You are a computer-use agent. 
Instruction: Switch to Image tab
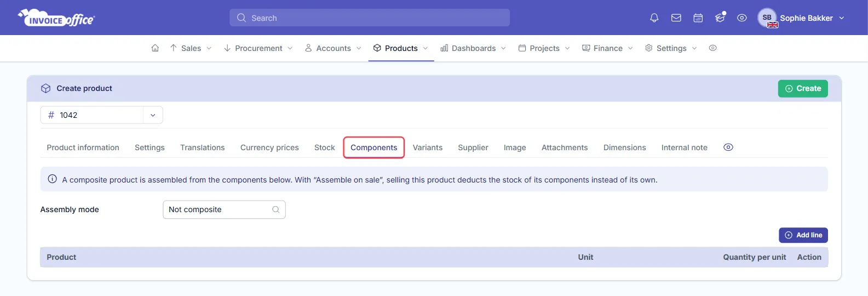pyautogui.click(x=515, y=147)
